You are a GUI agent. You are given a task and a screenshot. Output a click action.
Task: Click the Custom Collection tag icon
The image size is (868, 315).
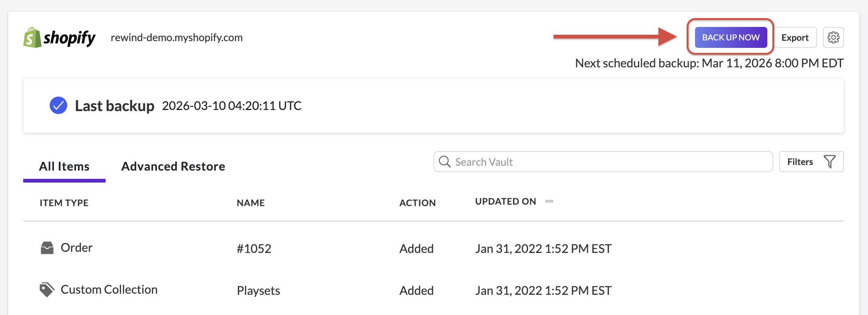point(47,288)
